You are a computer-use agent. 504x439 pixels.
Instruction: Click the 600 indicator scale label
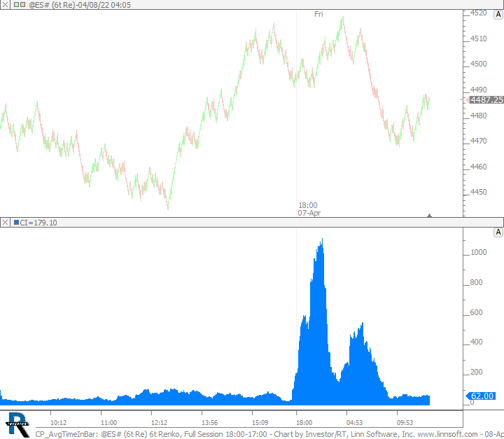pyautogui.click(x=477, y=312)
